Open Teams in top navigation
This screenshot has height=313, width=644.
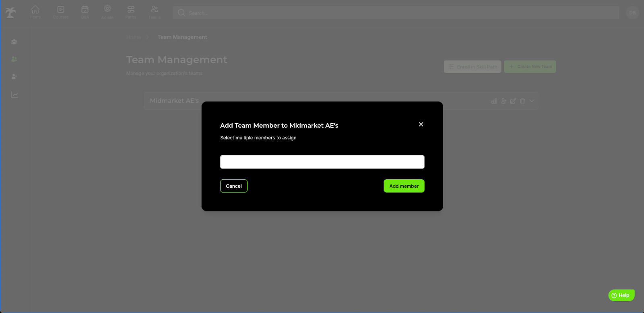click(x=155, y=12)
